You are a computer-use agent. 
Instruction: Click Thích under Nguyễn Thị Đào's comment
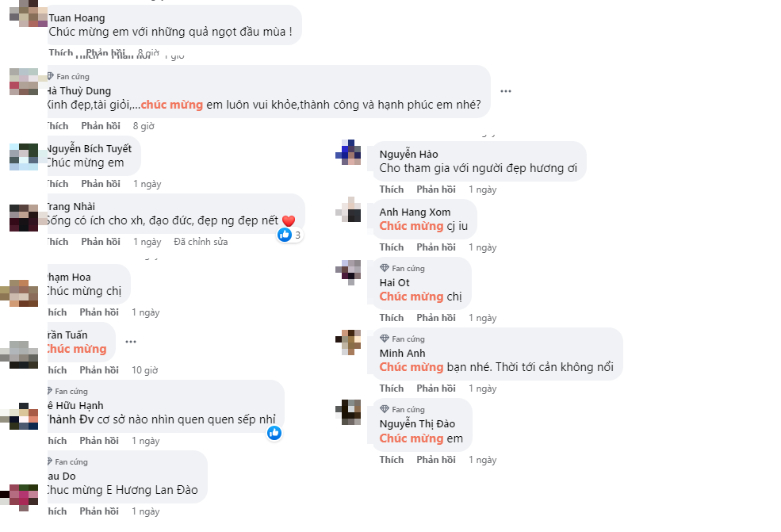[392, 460]
